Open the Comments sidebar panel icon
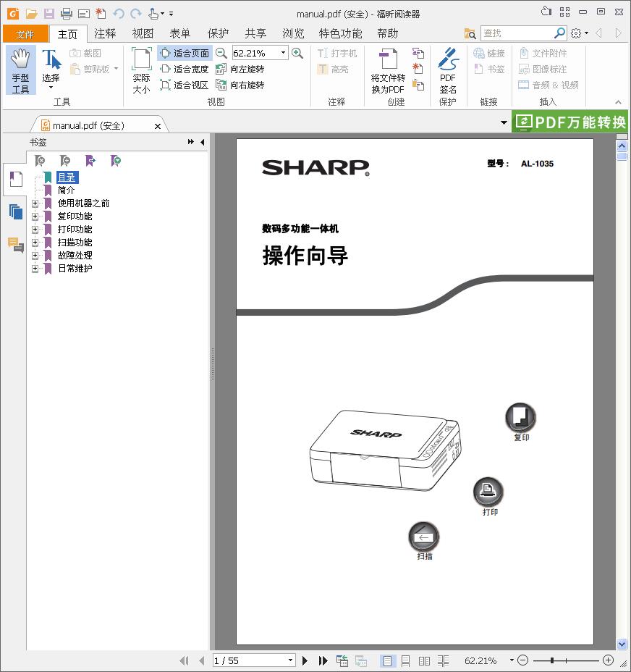 [x=15, y=245]
